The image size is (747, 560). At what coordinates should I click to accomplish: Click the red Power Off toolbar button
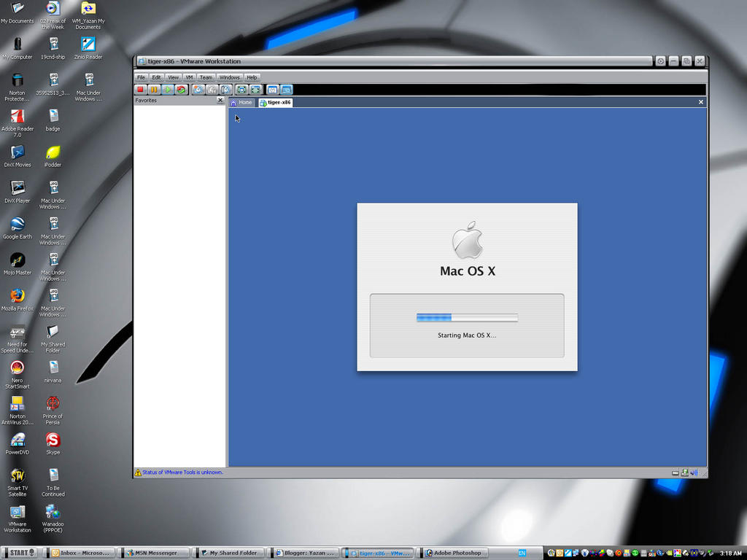(x=141, y=89)
